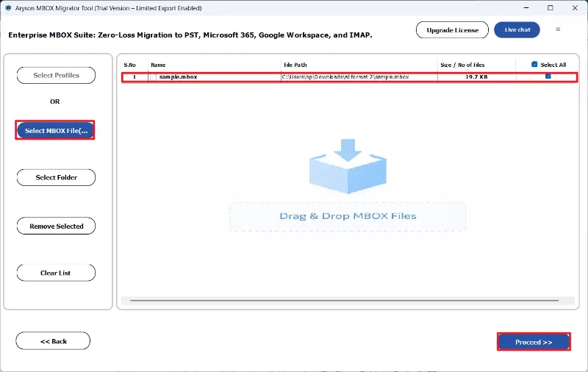Click the Drag & Drop MBOX Files area
The image size is (588, 372).
coord(348,217)
